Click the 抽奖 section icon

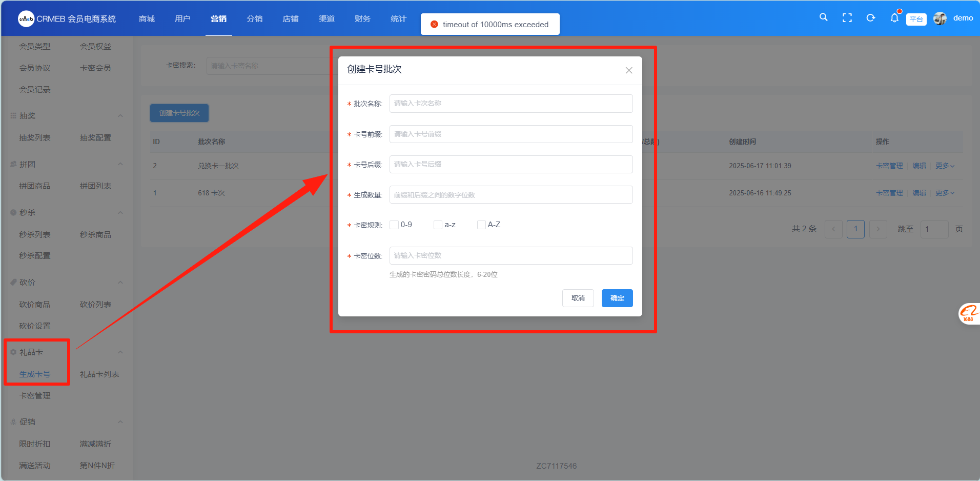[x=13, y=116]
